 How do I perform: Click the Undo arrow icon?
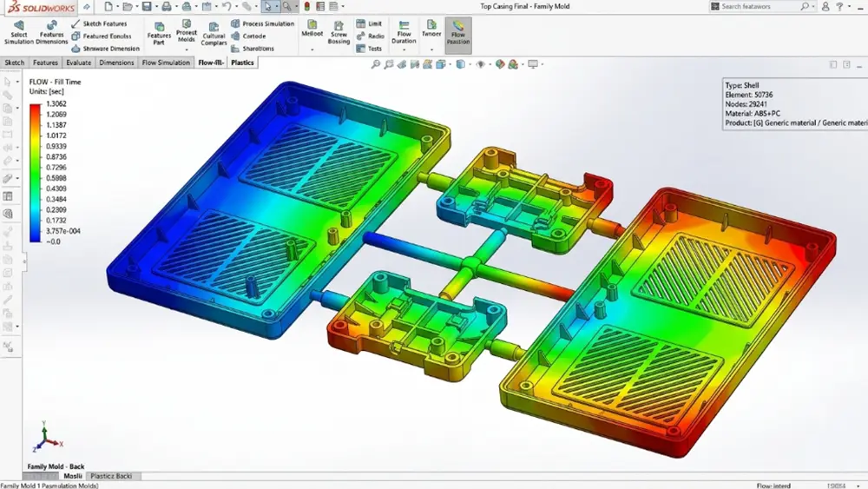pos(226,7)
